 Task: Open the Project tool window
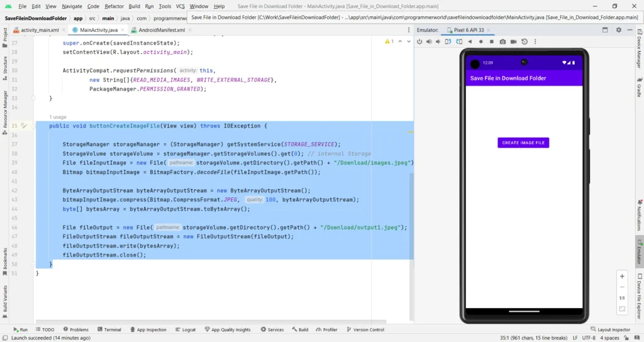[5, 38]
